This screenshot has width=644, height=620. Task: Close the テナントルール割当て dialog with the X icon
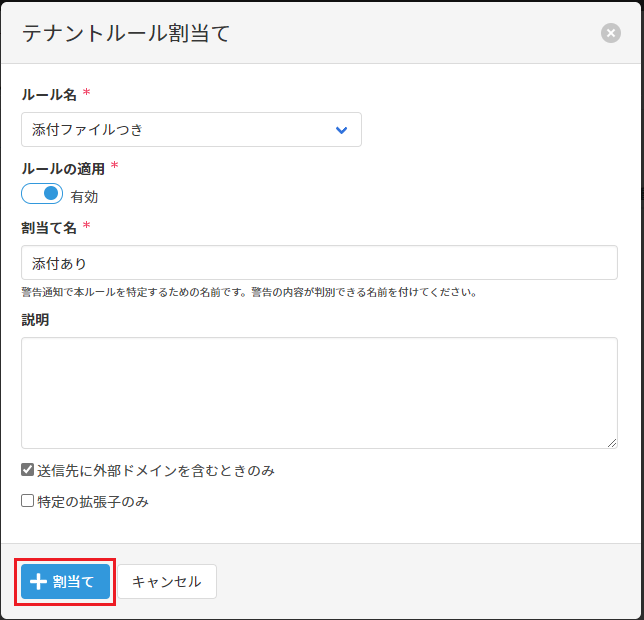coord(611,33)
